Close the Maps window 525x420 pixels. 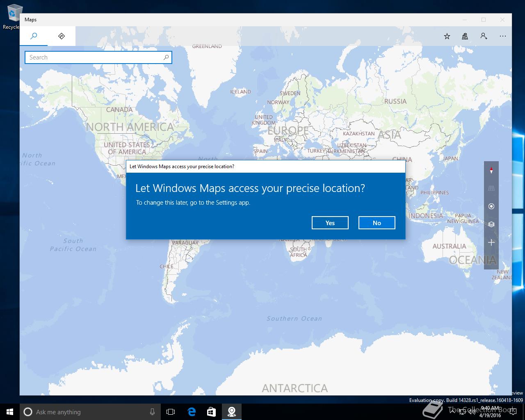click(x=502, y=20)
